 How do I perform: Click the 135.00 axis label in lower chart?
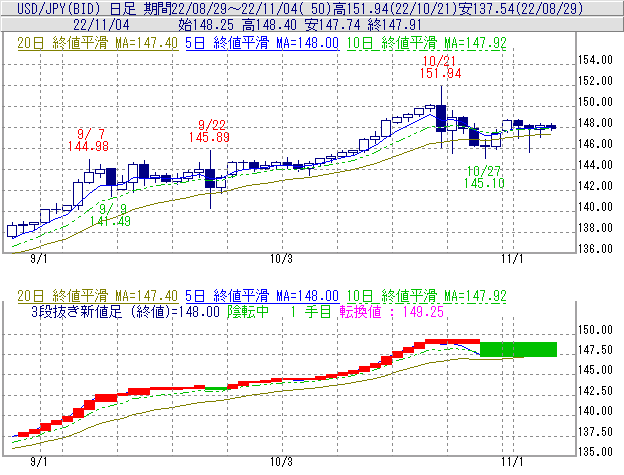pos(595,452)
